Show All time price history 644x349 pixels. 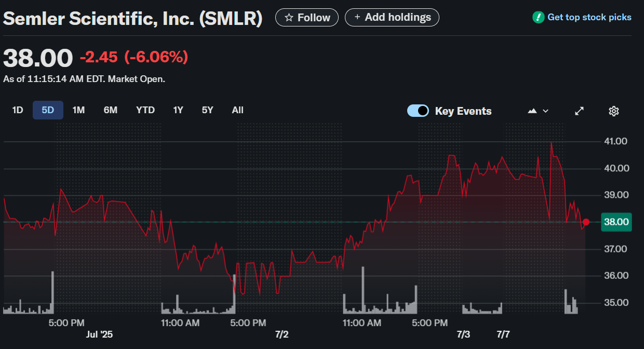click(x=238, y=110)
